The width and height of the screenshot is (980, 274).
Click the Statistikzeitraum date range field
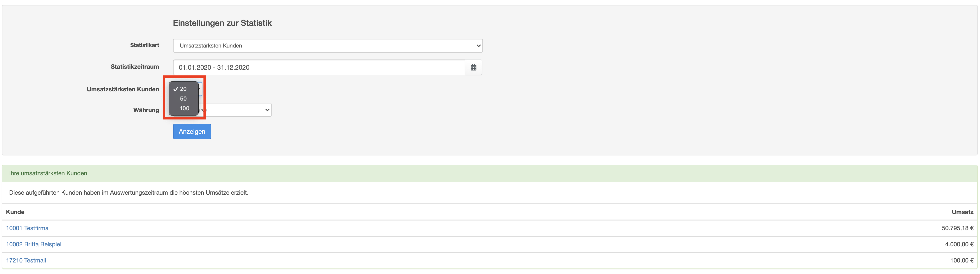(319, 67)
